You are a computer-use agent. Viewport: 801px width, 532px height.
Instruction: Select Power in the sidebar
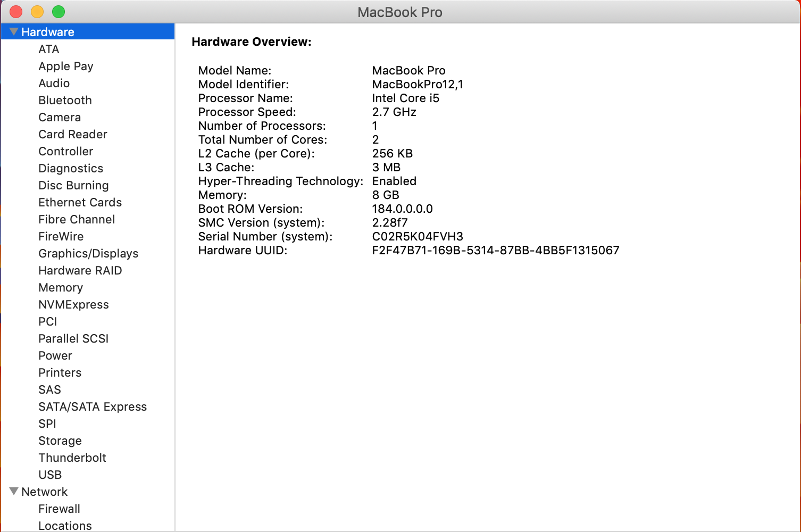pos(55,355)
